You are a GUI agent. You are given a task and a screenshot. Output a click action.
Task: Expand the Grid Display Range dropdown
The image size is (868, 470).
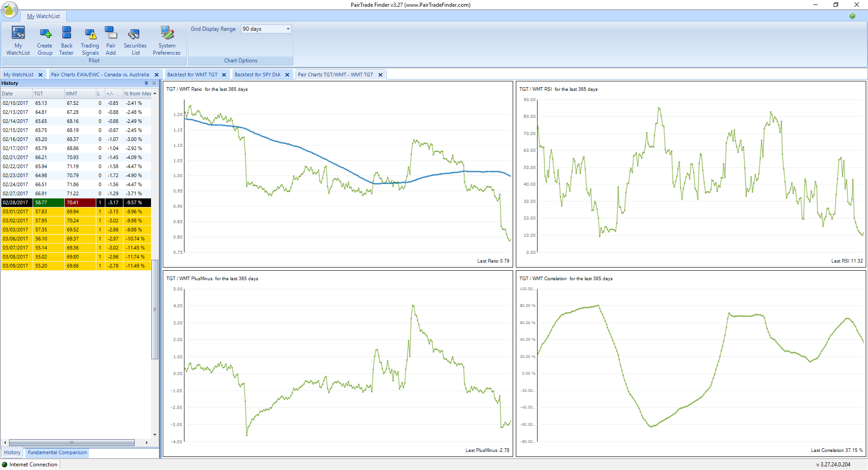pos(288,29)
